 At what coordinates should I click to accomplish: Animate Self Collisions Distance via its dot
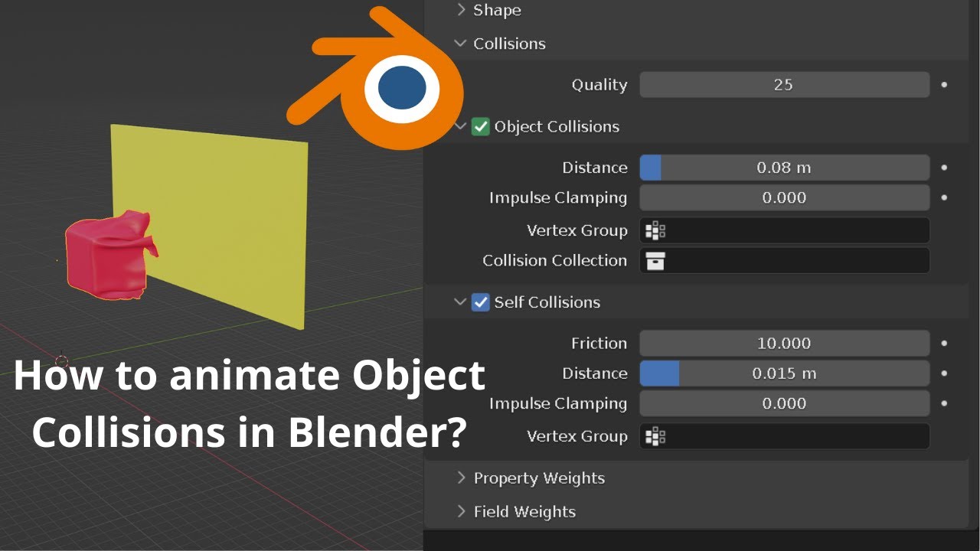(x=944, y=373)
